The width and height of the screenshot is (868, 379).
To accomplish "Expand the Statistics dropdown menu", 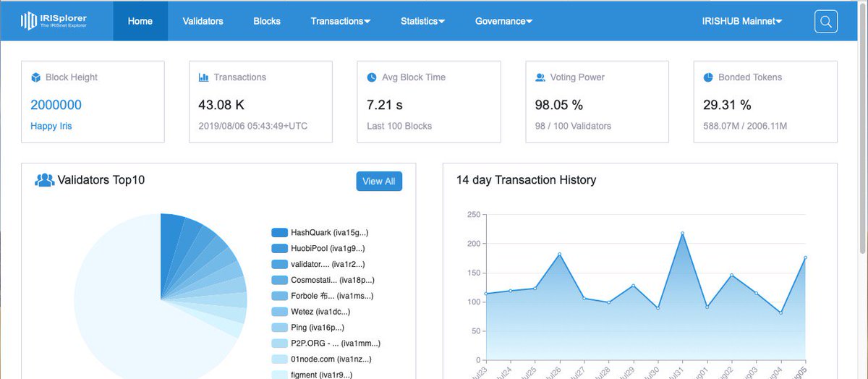I will point(423,21).
